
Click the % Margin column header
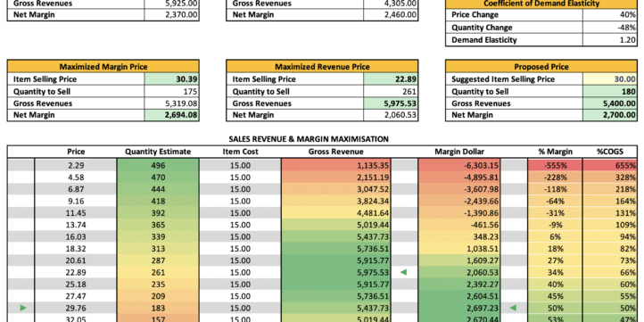click(556, 152)
